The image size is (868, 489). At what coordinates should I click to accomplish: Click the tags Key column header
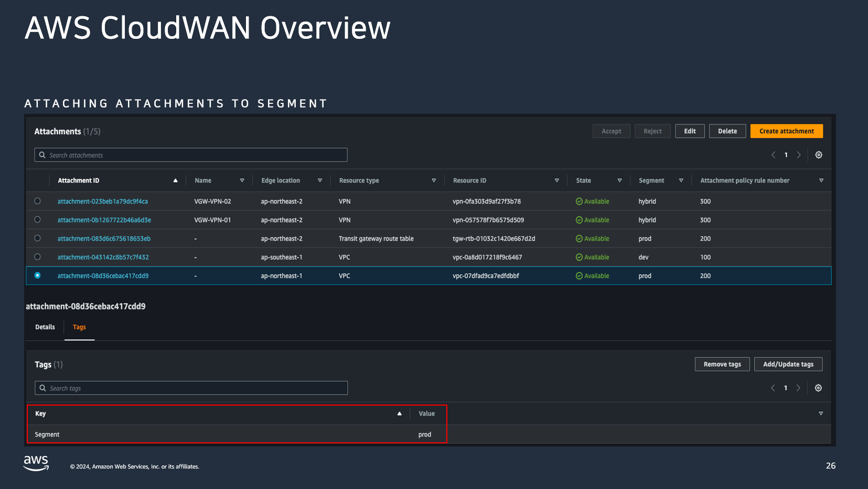40,413
